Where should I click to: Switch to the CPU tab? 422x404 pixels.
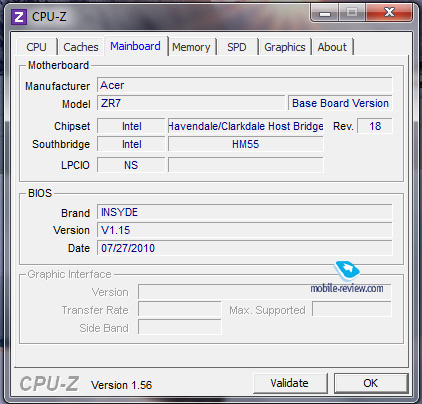tap(37, 47)
